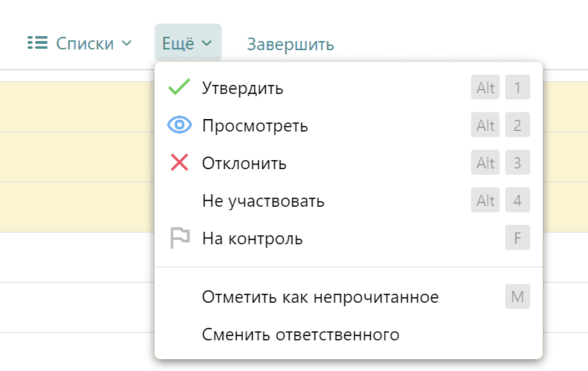Image resolution: width=588 pixels, height=371 pixels.
Task: Choose Отметить как непрочитанное
Action: click(320, 297)
